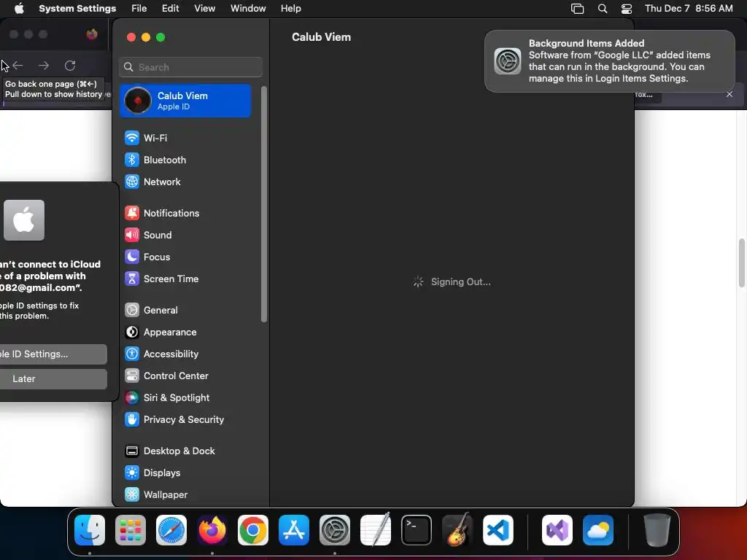Select Screen Time in sidebar

186,279
